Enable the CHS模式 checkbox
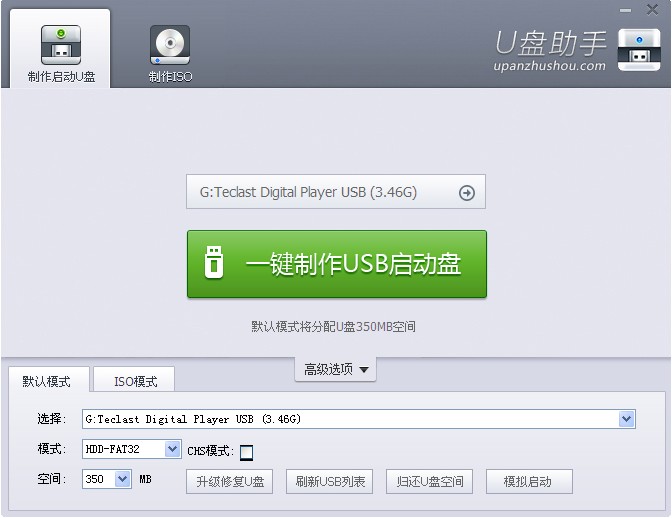 point(246,452)
